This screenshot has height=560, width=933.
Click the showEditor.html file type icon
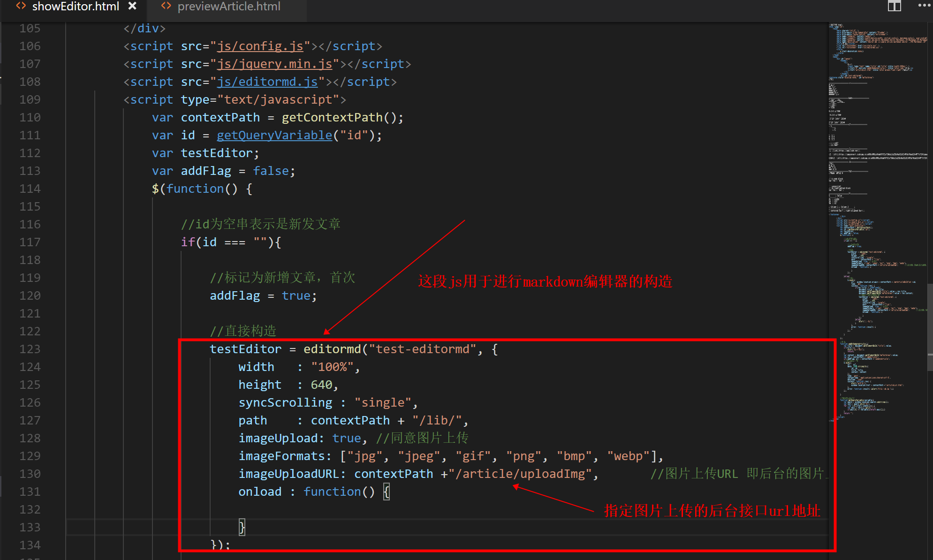21,6
